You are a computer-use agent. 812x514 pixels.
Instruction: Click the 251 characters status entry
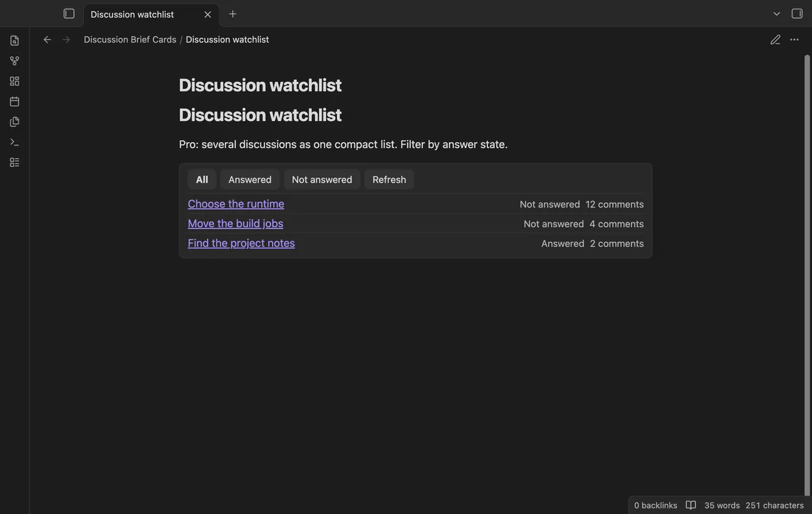click(x=775, y=505)
